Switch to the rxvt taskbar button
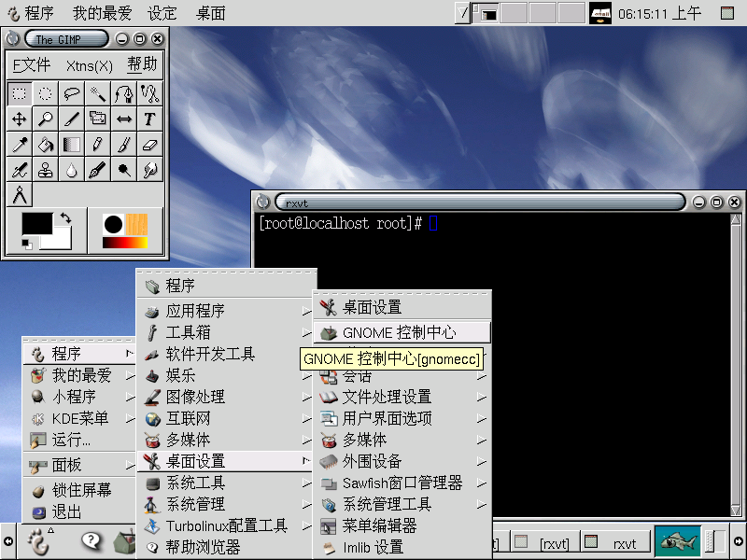 616,542
